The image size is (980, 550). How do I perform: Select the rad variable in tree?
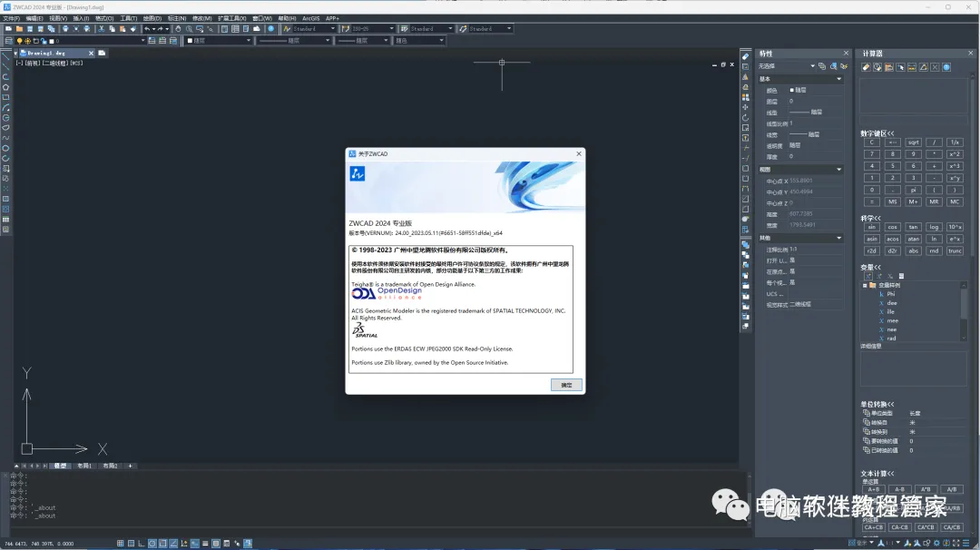(x=891, y=339)
